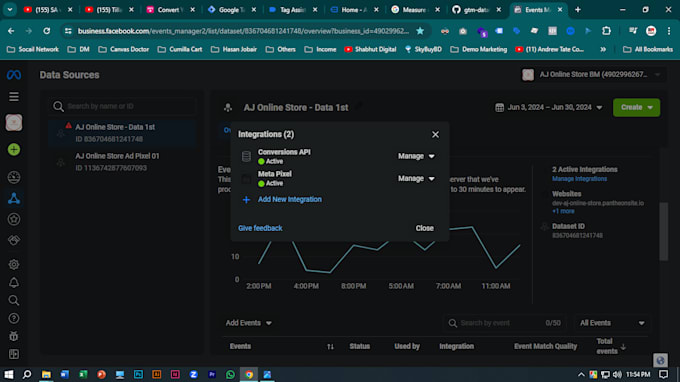680x382 pixels.
Task: Open WhatsApp from taskbar
Action: tap(230, 375)
